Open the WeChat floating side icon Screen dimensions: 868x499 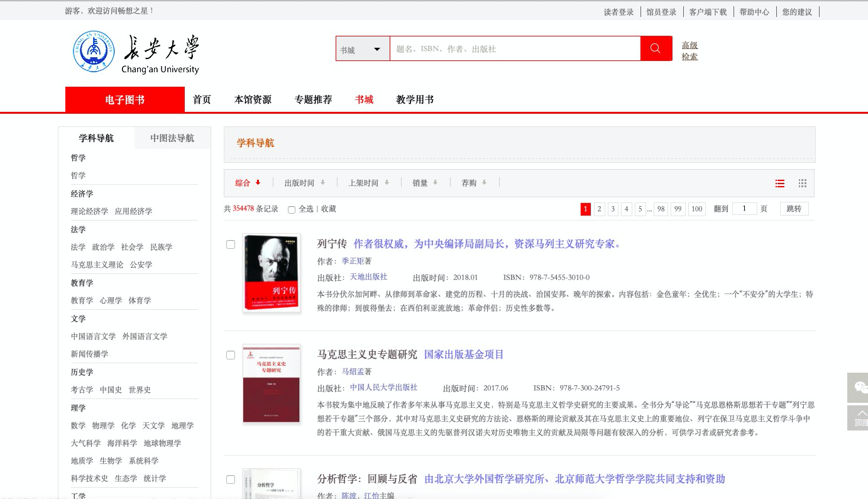click(858, 388)
